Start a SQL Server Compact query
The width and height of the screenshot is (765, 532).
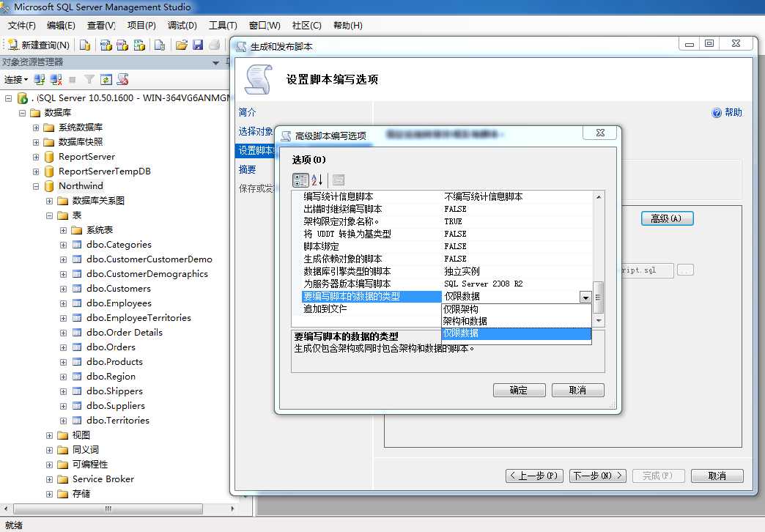pyautogui.click(x=160, y=45)
